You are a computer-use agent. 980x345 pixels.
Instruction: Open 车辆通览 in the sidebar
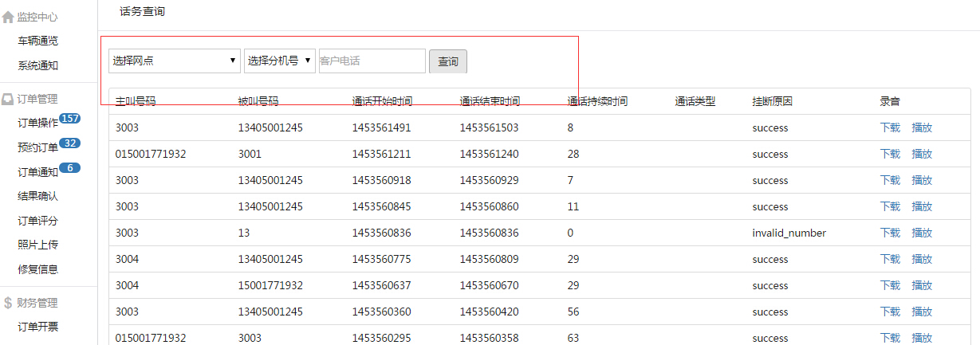(38, 41)
